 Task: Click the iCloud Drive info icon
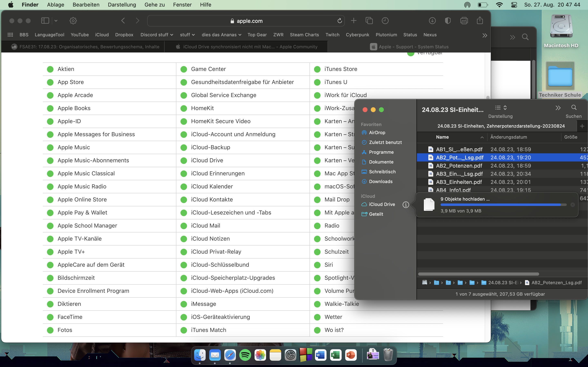(x=405, y=205)
